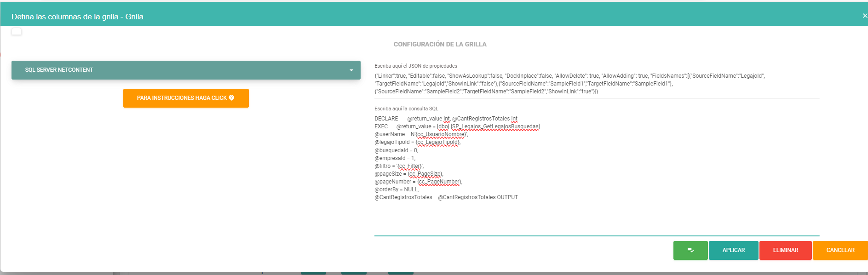
Task: Click the @orderBy = NULL line
Action: 397,189
